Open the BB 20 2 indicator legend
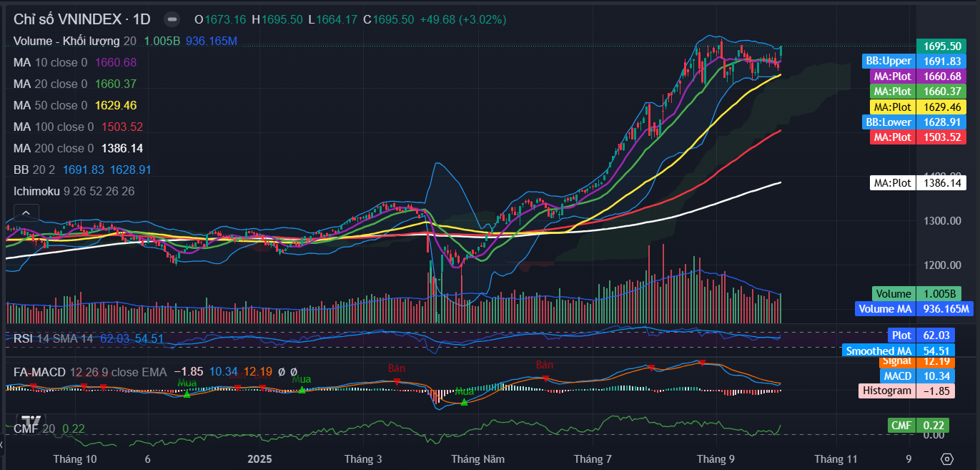Screen dimensions: 980x470 pos(36,170)
